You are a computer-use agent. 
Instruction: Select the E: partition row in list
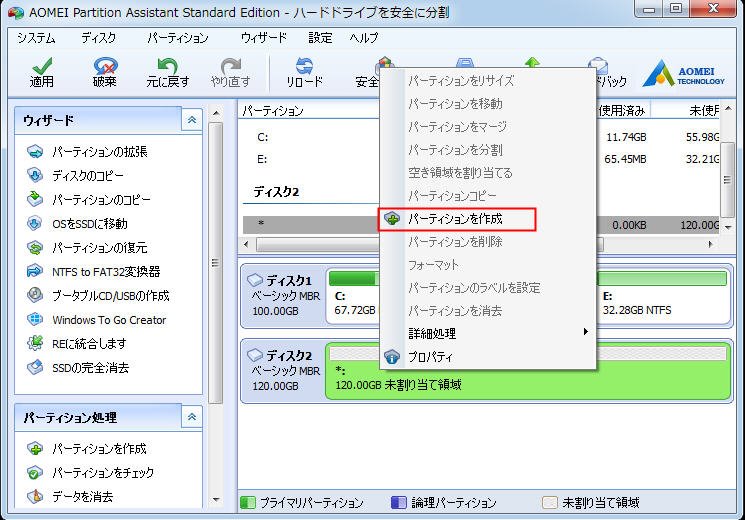[x=481, y=159]
